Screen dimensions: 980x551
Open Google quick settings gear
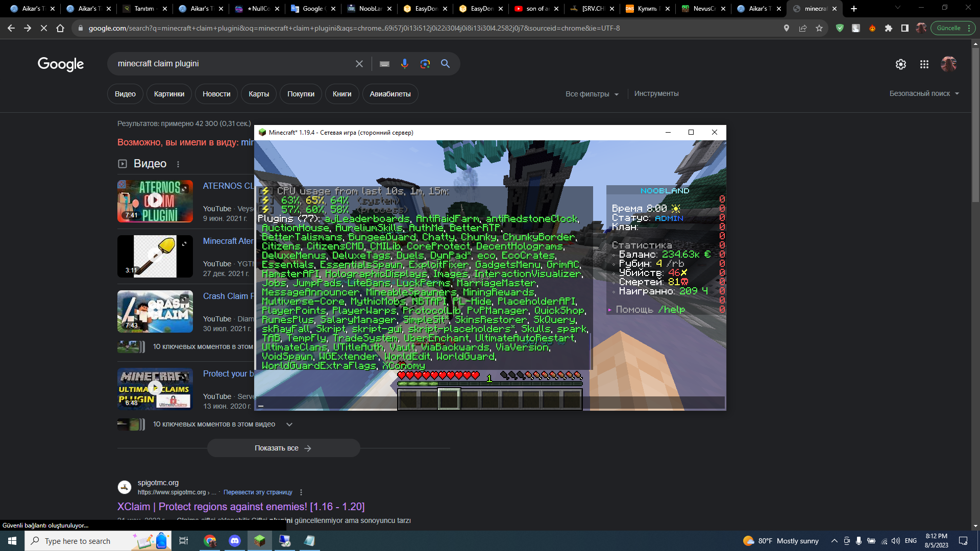[x=901, y=64]
